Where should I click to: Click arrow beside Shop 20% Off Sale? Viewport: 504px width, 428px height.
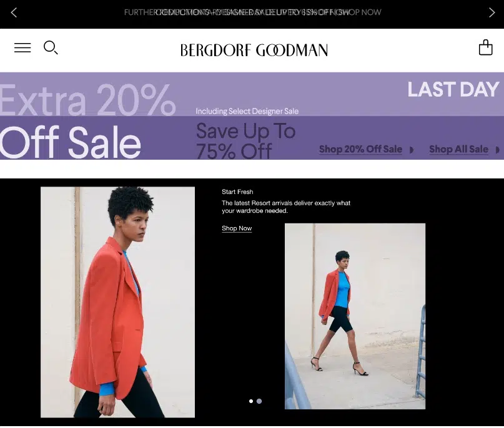pyautogui.click(x=412, y=150)
